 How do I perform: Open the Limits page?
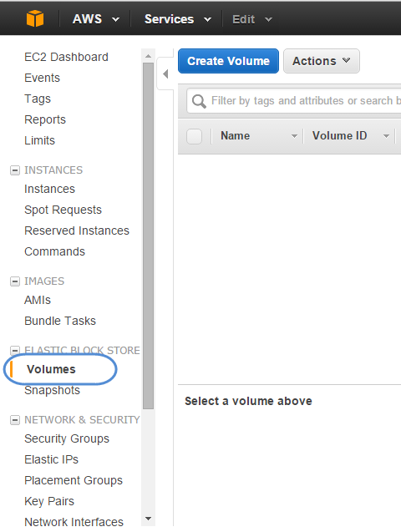point(40,140)
